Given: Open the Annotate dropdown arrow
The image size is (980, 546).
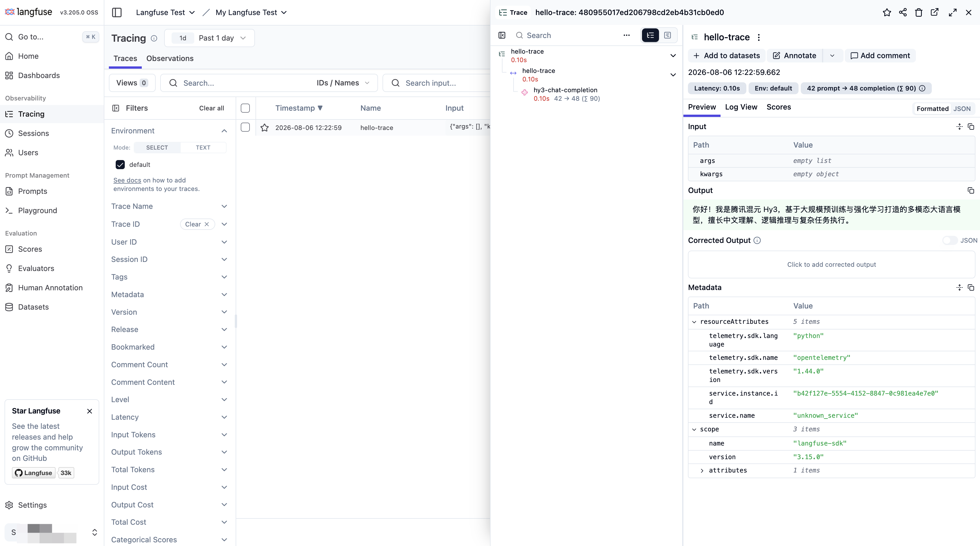Looking at the screenshot, I should 832,56.
